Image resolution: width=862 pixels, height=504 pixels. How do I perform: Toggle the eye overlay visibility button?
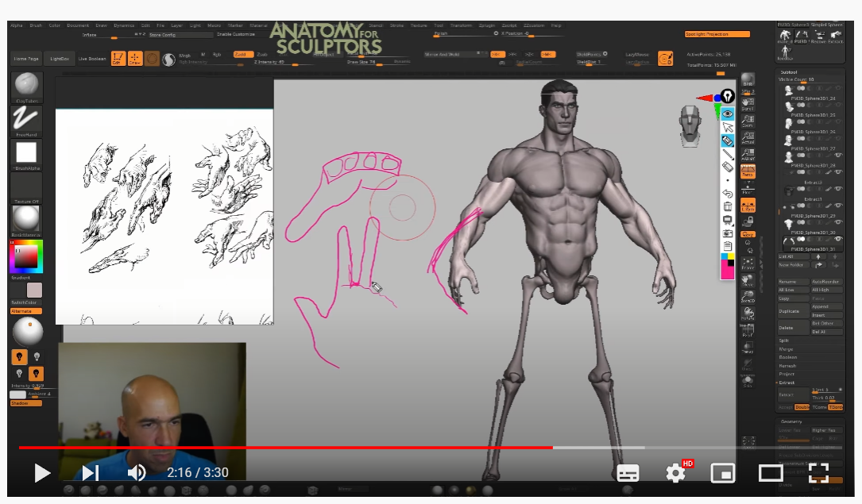tap(727, 113)
